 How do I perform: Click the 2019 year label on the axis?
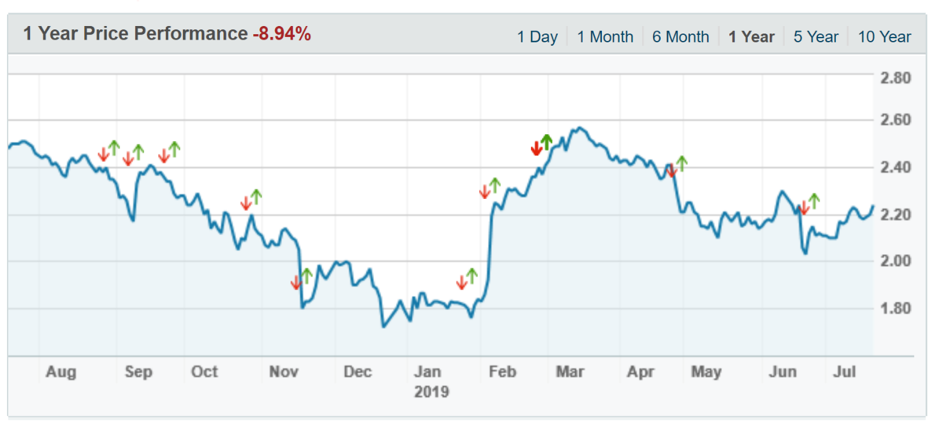[432, 392]
